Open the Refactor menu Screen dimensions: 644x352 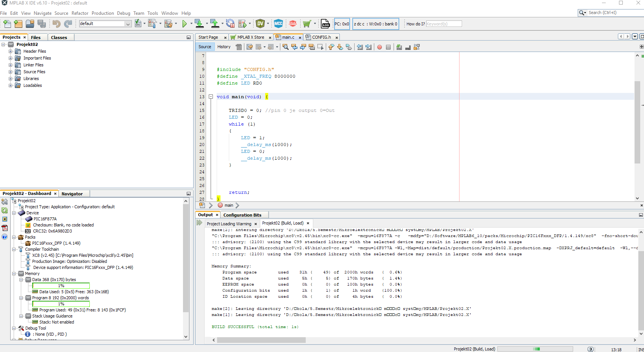point(80,13)
